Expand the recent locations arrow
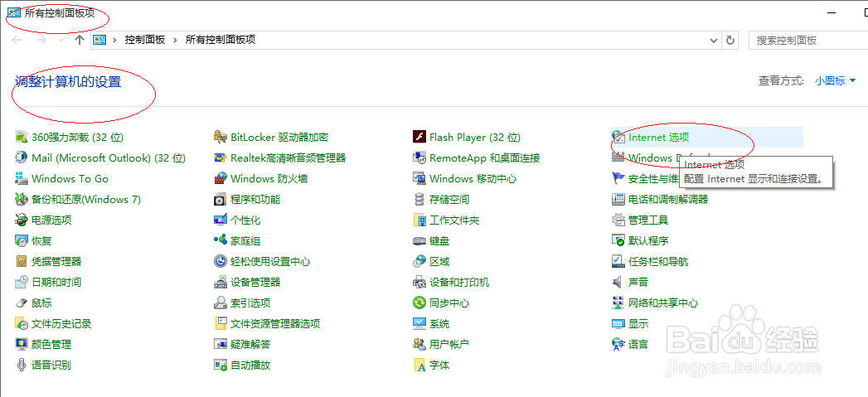The width and height of the screenshot is (868, 397). (x=61, y=40)
